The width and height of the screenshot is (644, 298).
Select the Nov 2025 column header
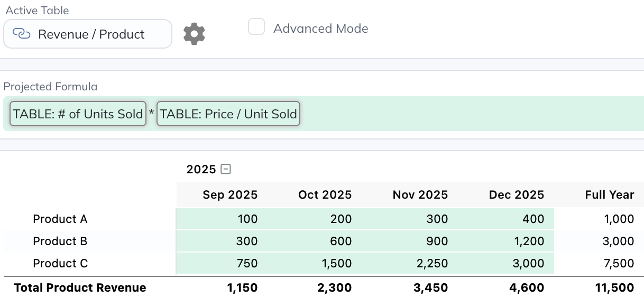[420, 195]
